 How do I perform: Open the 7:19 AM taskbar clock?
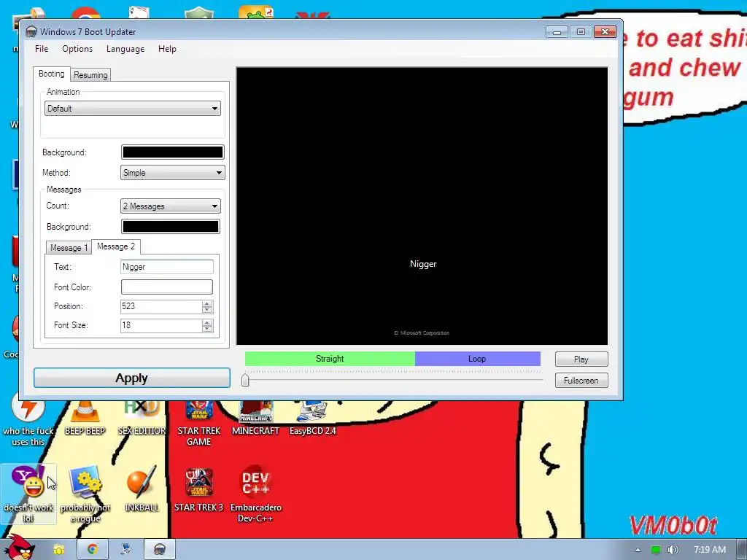coord(709,550)
